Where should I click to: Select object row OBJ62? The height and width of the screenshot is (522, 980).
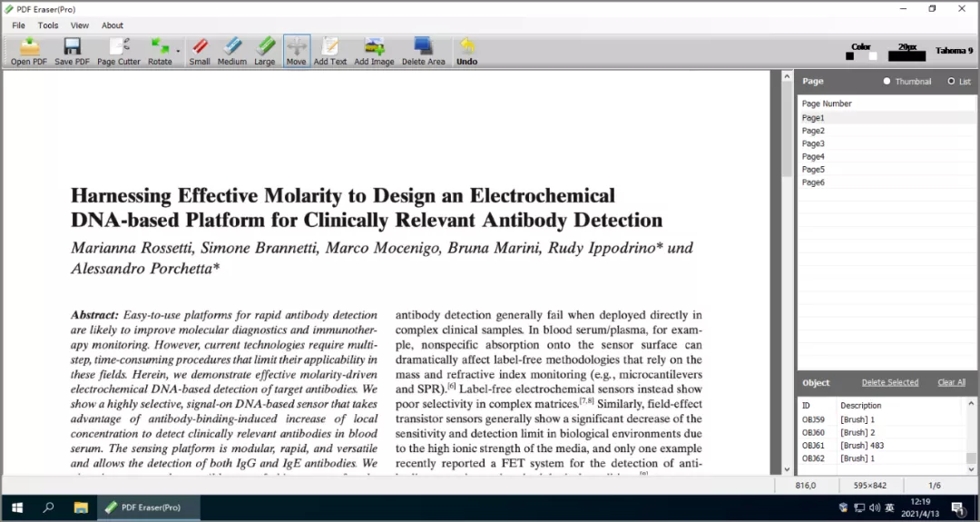[x=882, y=458]
